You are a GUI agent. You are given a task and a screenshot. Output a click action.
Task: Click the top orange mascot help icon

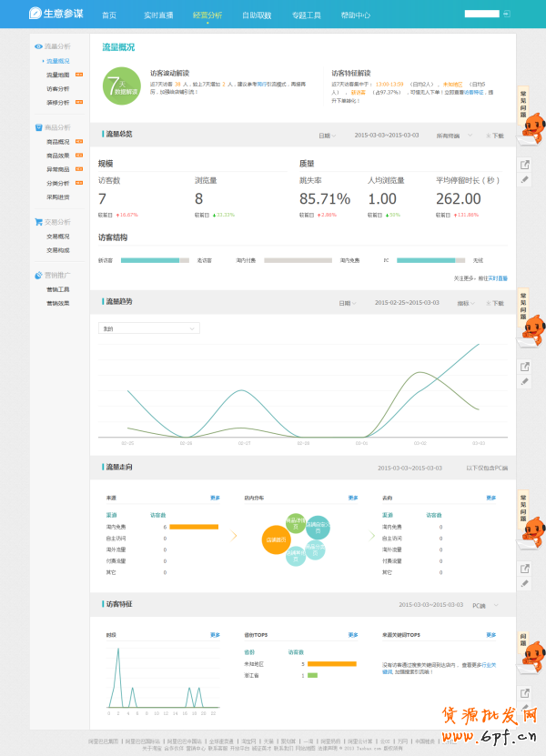[x=536, y=126]
